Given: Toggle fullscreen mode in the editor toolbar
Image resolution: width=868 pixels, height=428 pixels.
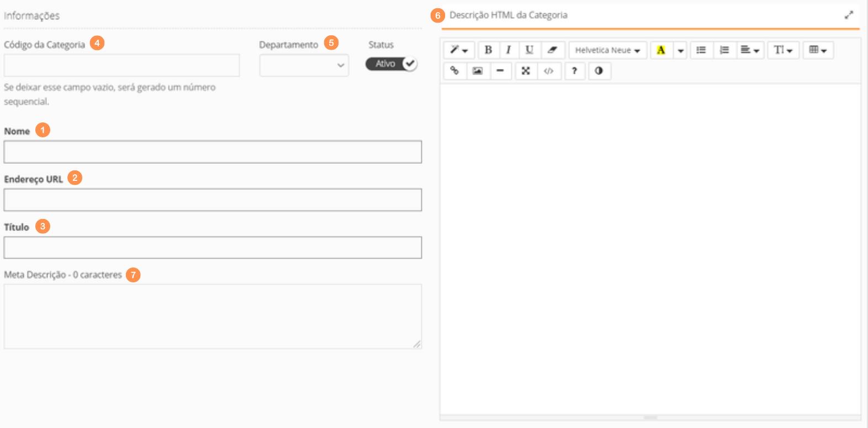Looking at the screenshot, I should [x=526, y=71].
